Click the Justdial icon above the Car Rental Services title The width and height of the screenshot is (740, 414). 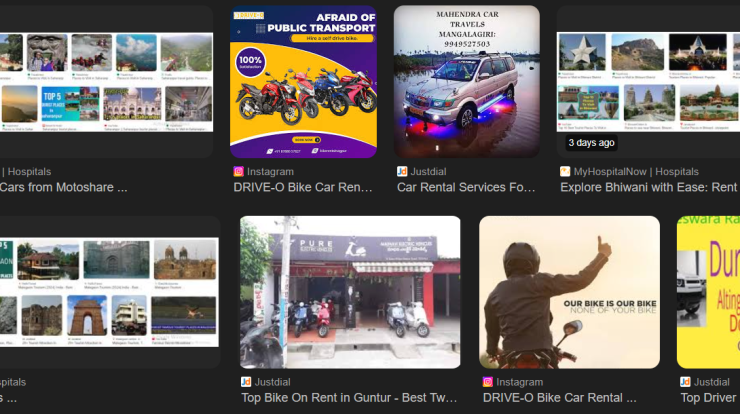click(402, 172)
